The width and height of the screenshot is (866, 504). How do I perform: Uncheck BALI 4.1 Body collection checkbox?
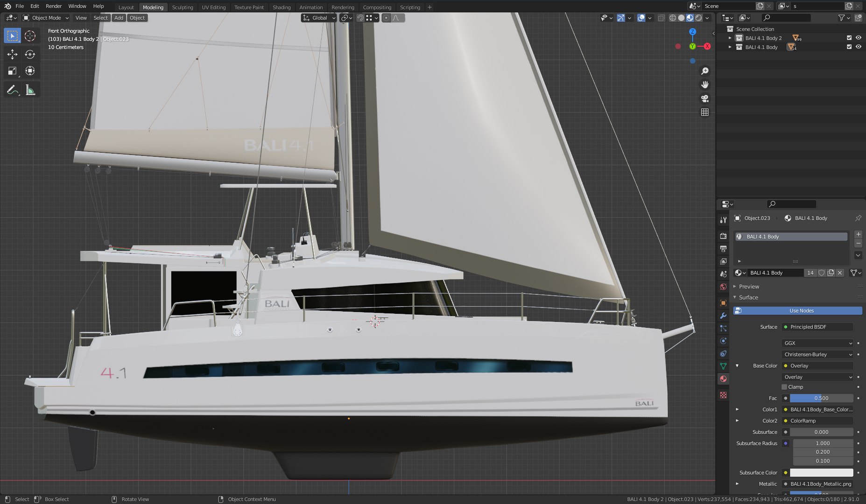tap(849, 47)
